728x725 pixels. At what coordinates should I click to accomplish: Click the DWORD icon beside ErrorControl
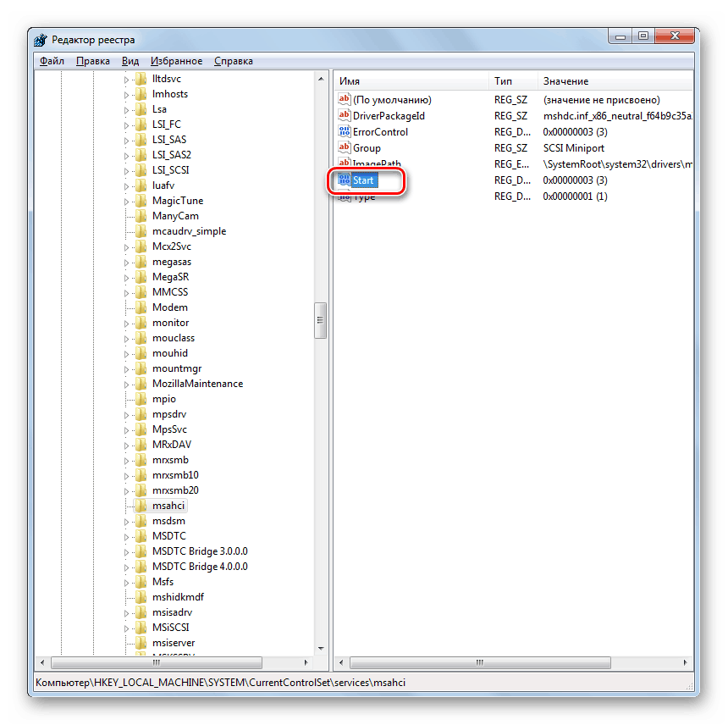346,131
